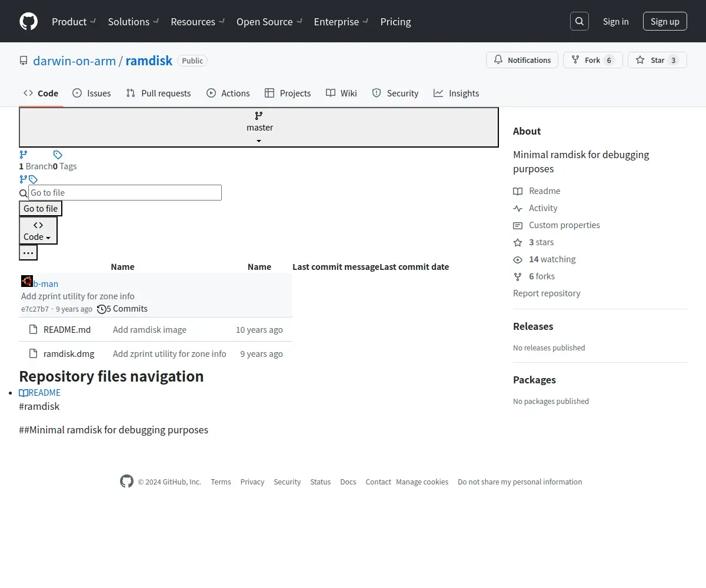This screenshot has width=706, height=588.
Task: Click the star count 3
Action: tap(674, 60)
